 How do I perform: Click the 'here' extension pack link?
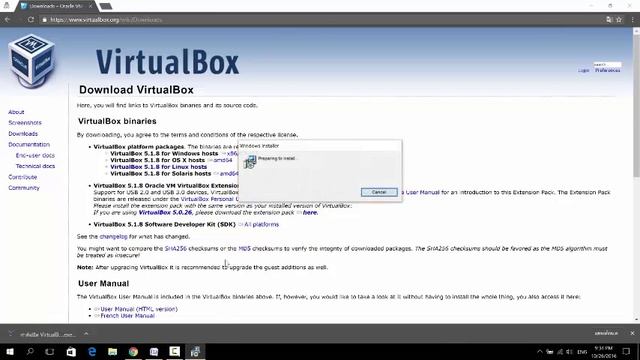click(309, 212)
